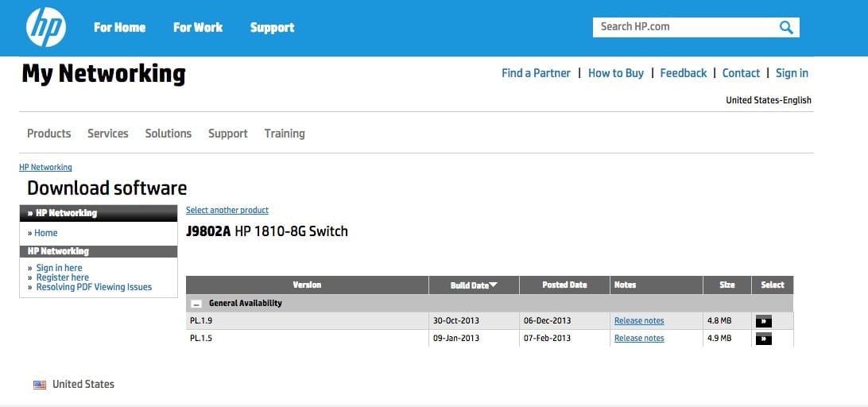Screen dimensions: 868x407
Task: Click the United States country text
Action: click(x=83, y=384)
